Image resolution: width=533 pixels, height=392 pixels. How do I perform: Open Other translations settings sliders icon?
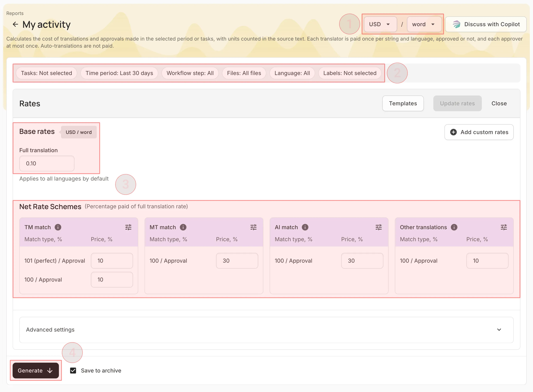(x=504, y=227)
